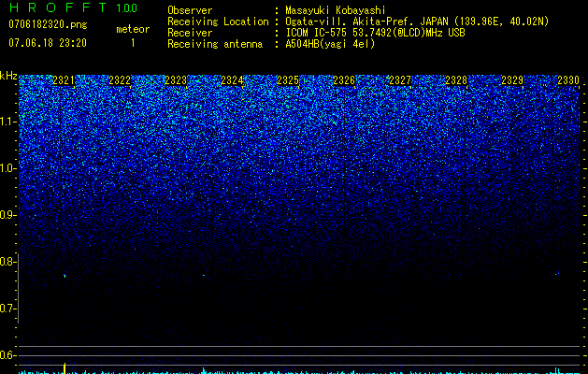Click the faint echo near 2330 marker

(x=558, y=273)
